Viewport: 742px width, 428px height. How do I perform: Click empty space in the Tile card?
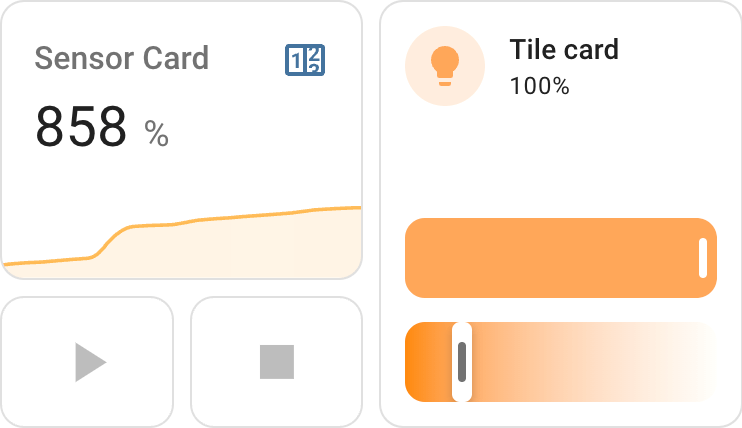pos(560,160)
